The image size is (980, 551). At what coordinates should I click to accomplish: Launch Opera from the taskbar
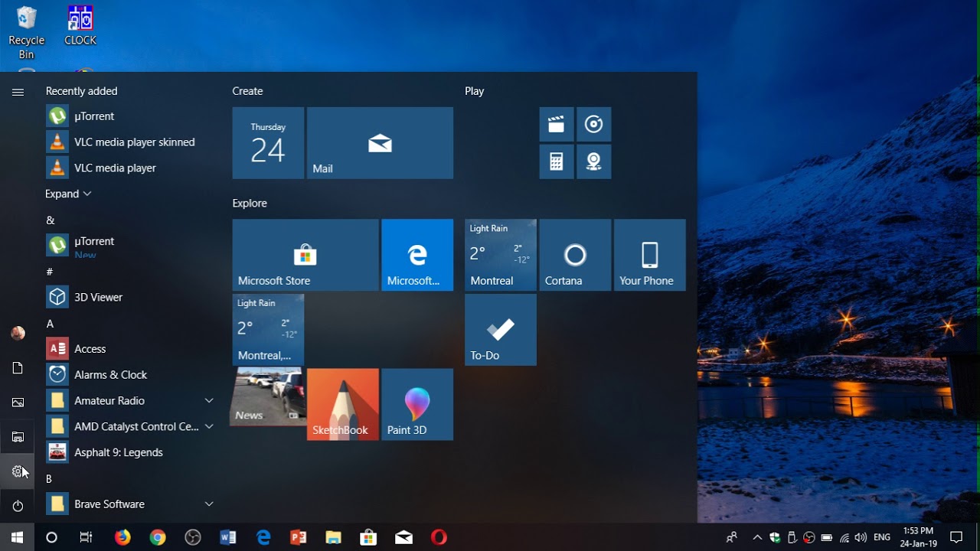coord(439,537)
